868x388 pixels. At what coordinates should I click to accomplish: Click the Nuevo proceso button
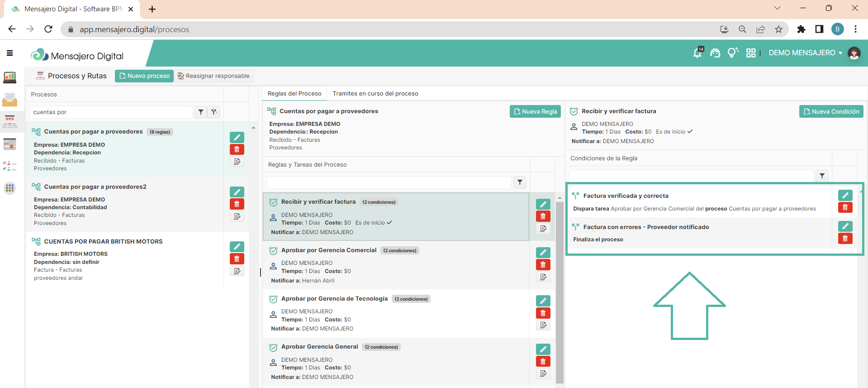pyautogui.click(x=144, y=76)
